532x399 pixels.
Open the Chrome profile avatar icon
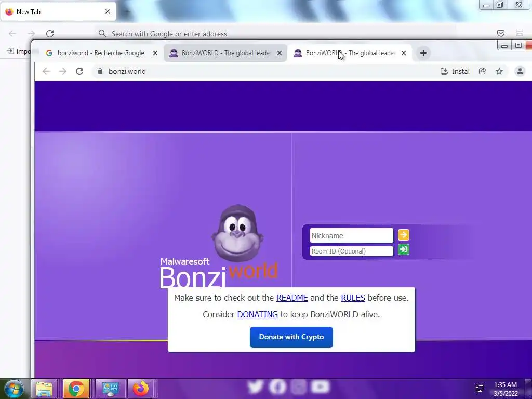pos(520,71)
